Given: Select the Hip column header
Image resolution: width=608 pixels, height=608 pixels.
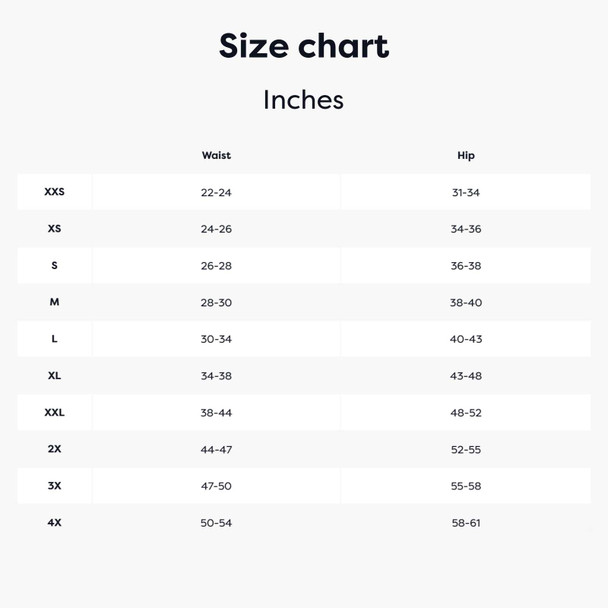Looking at the screenshot, I should tap(466, 155).
